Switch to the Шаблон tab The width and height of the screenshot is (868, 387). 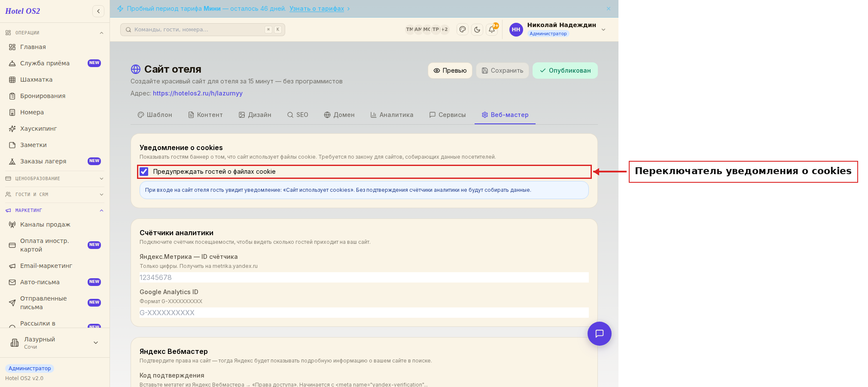pyautogui.click(x=155, y=115)
